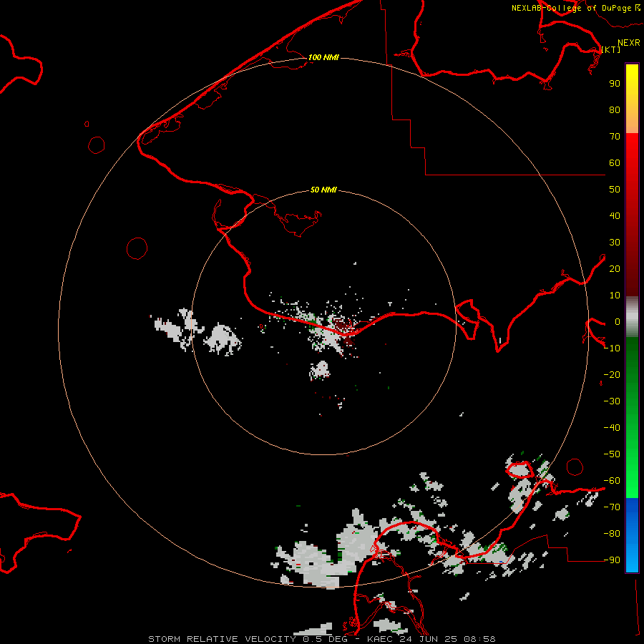Click the 0.5 DEG elevation text
Image resolution: width=644 pixels, height=644 pixels.
pyautogui.click(x=326, y=639)
